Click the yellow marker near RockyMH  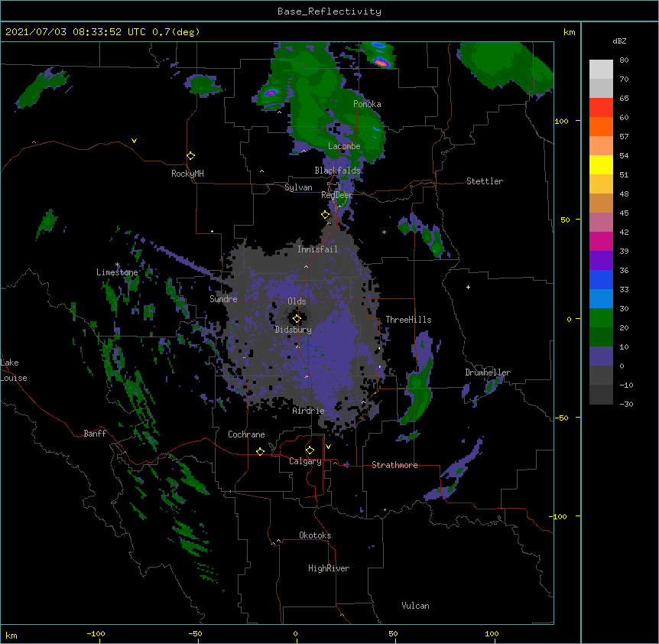[x=191, y=156]
